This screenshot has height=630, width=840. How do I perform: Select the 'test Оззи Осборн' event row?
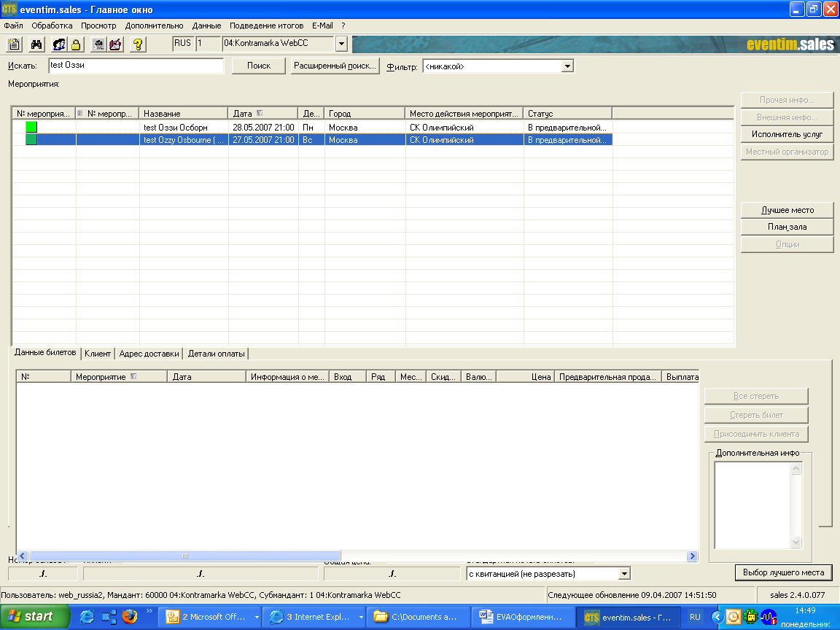click(x=312, y=127)
